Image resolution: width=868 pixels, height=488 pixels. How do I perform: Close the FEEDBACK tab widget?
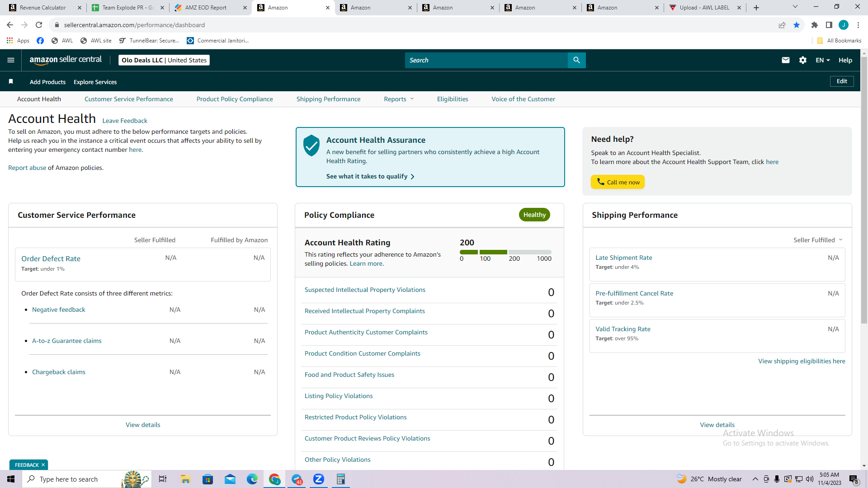point(43,465)
